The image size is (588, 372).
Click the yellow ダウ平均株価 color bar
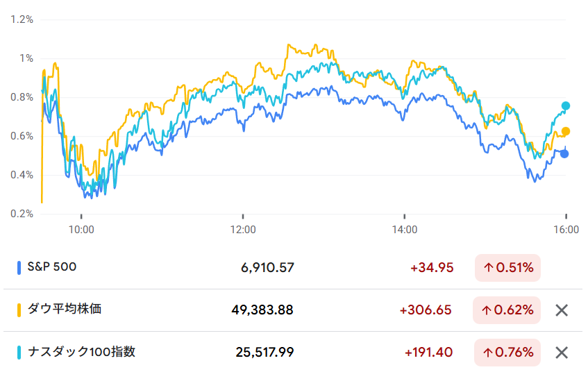pos(19,310)
